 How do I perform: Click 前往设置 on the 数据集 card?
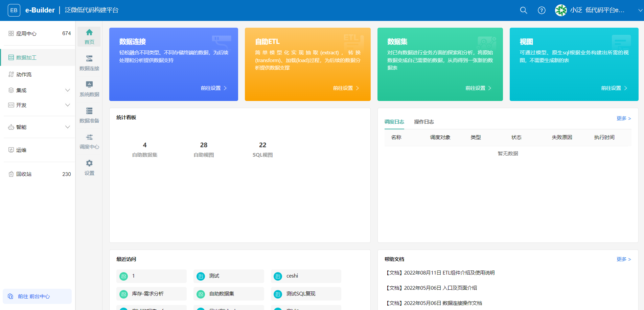coord(479,88)
